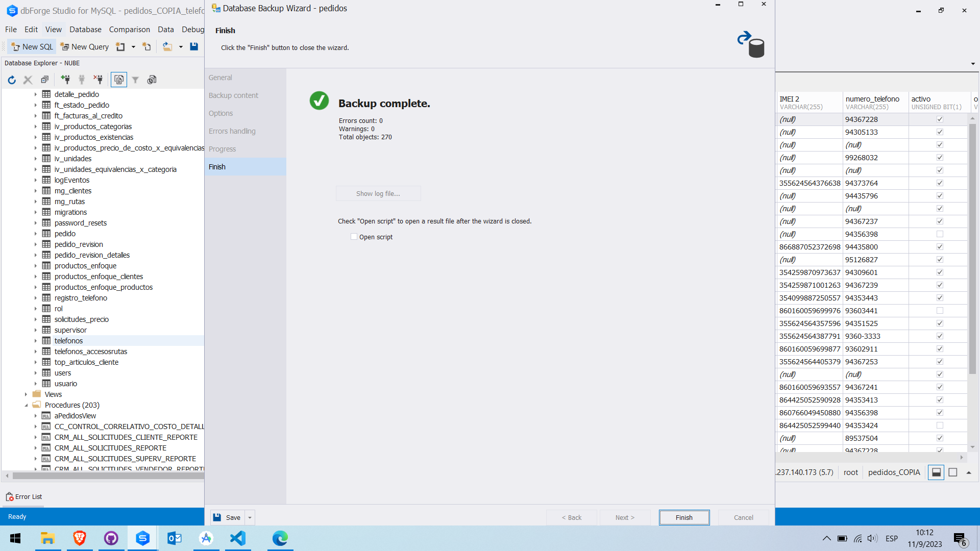Open the notification center with 6 alerts
The width and height of the screenshot is (980, 551).
(x=960, y=539)
